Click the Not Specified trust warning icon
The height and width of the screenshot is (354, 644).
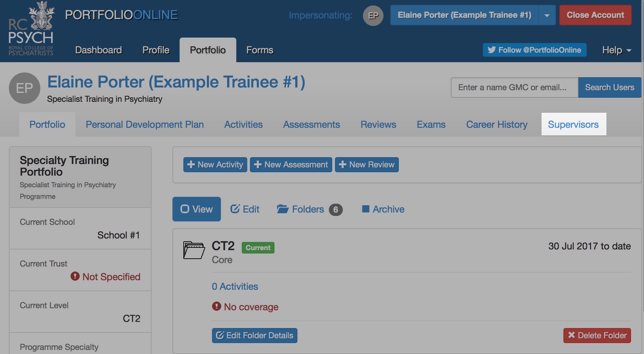[x=75, y=276]
